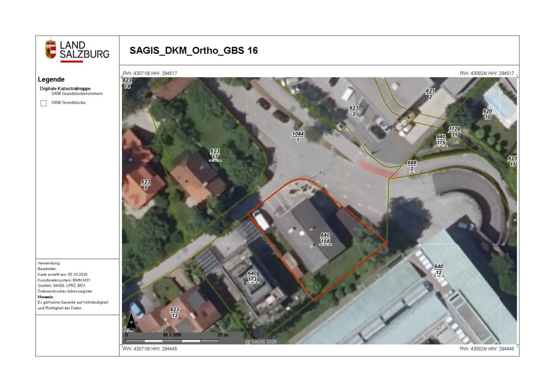Select parcel label 640/173
The width and height of the screenshot is (555, 392).
tap(252, 276)
